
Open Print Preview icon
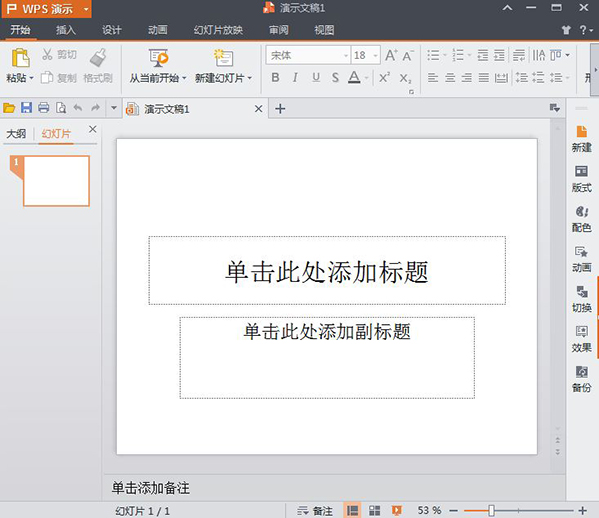point(61,108)
